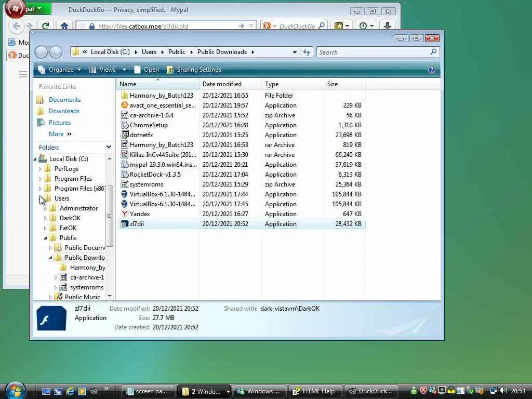Click the Mypal home button
Image resolution: width=532 pixels, height=399 pixels.
tap(64, 26)
